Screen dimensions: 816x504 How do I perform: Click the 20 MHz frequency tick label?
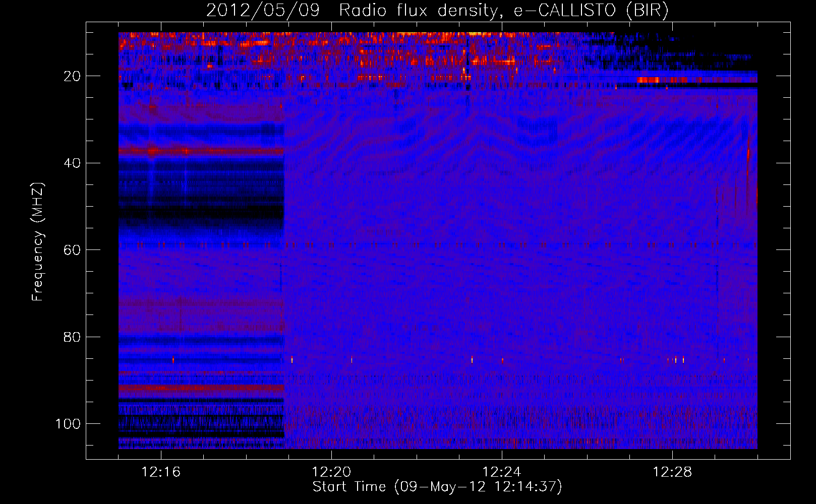[72, 76]
